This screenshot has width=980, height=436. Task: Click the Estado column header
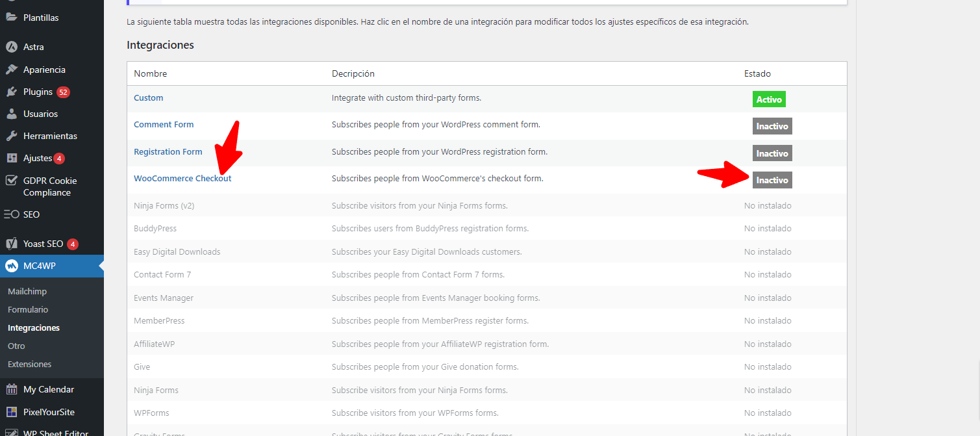point(757,73)
